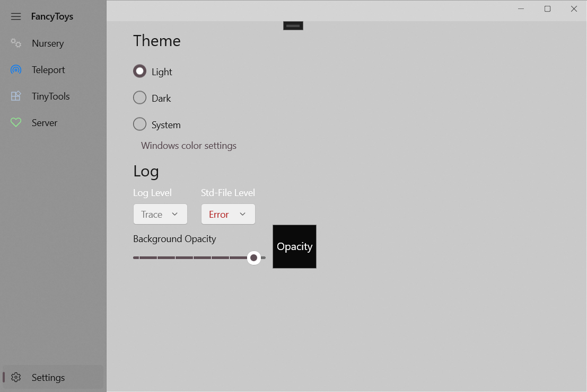Open the hamburger navigation menu
Screen dimensions: 587x392
point(15,16)
